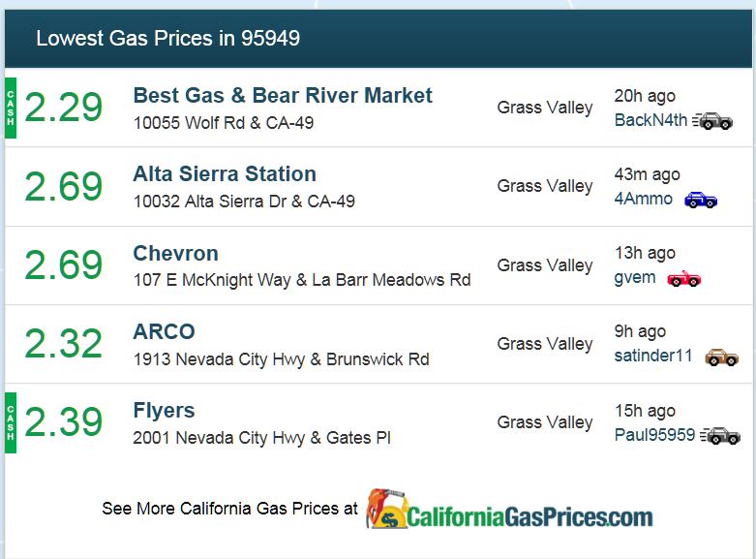Click the brown car icon beside satinder11

coord(721,357)
